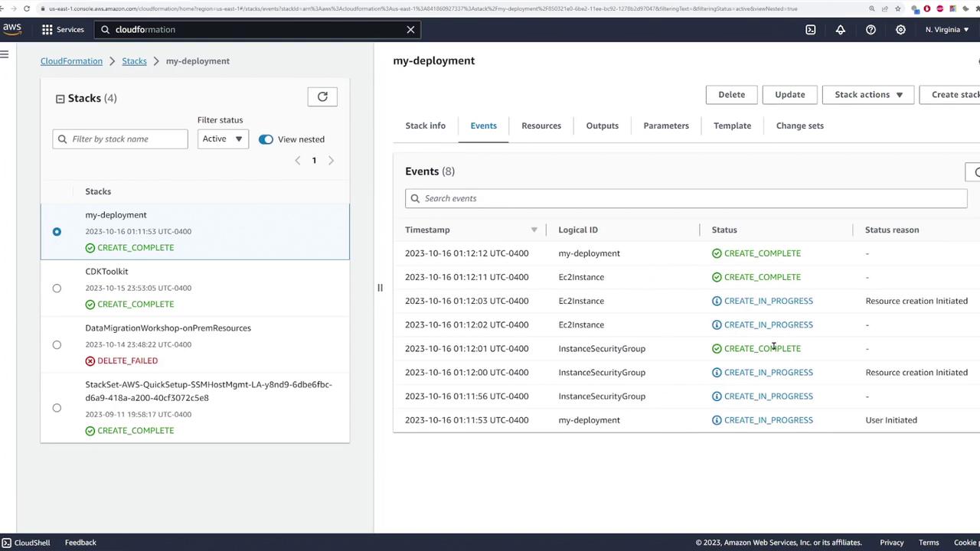Viewport: 980px width, 551px height.
Task: Open the CloudShell terminal icon in header
Action: 810,29
